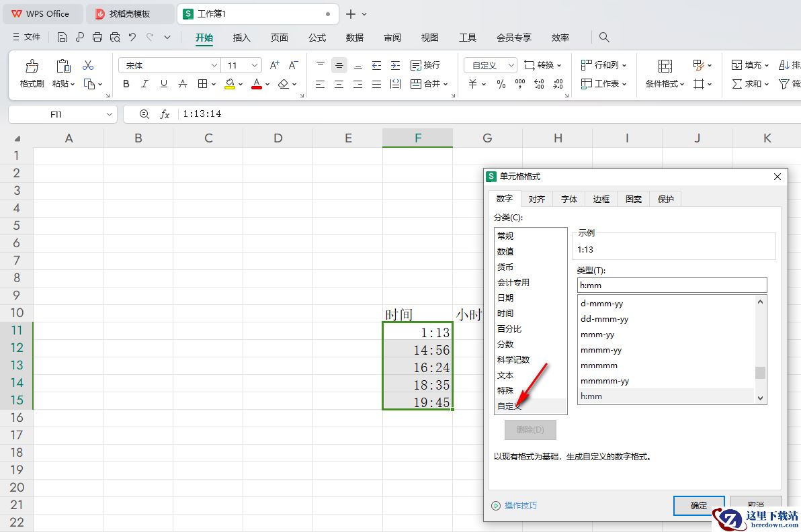Click the center vertical alignment icon
Viewport: 801px width, 532px height.
pyautogui.click(x=339, y=65)
